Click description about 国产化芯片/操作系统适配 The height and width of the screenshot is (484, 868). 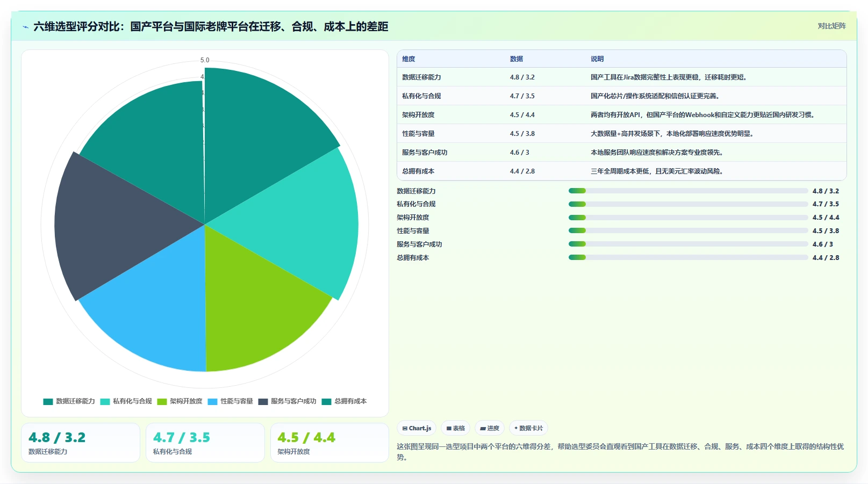[x=655, y=96]
